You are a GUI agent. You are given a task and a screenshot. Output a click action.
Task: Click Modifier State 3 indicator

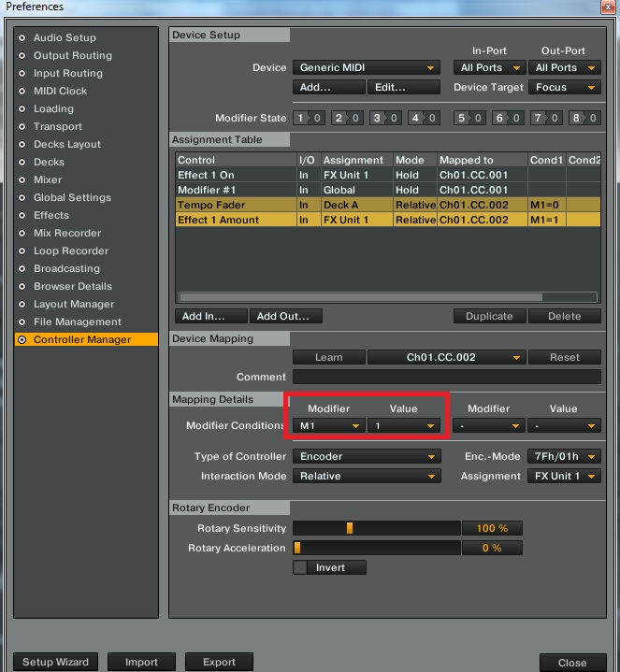point(385,118)
